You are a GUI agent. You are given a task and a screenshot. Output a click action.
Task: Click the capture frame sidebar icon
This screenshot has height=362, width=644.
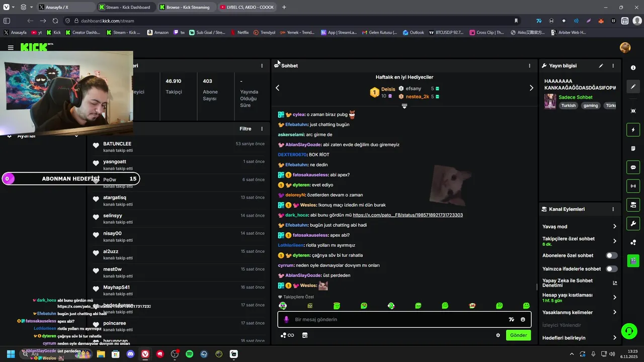point(633,111)
